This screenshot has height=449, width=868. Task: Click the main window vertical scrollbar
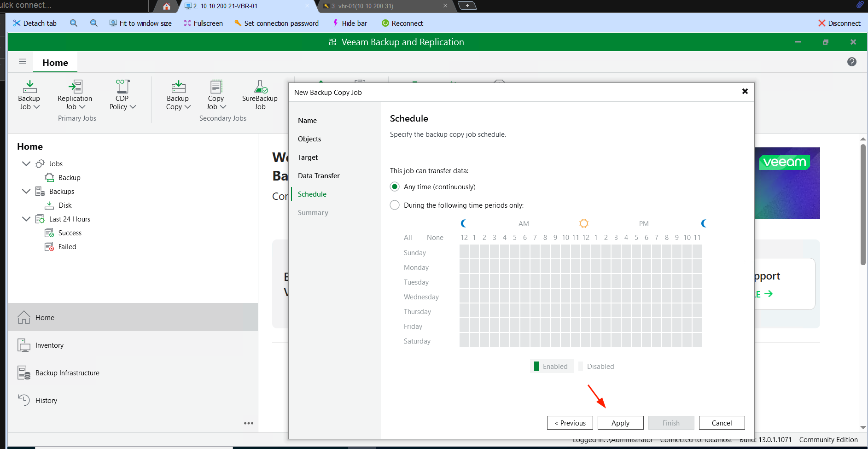click(x=863, y=205)
